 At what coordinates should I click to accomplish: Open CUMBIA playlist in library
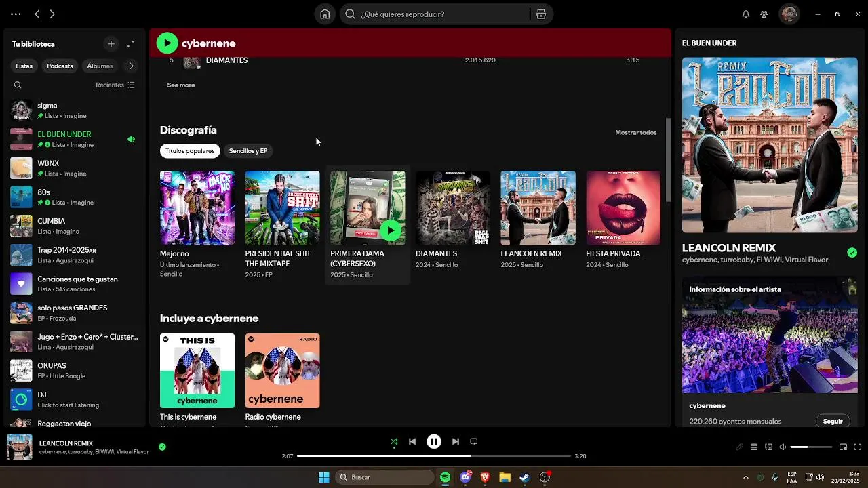coord(73,226)
